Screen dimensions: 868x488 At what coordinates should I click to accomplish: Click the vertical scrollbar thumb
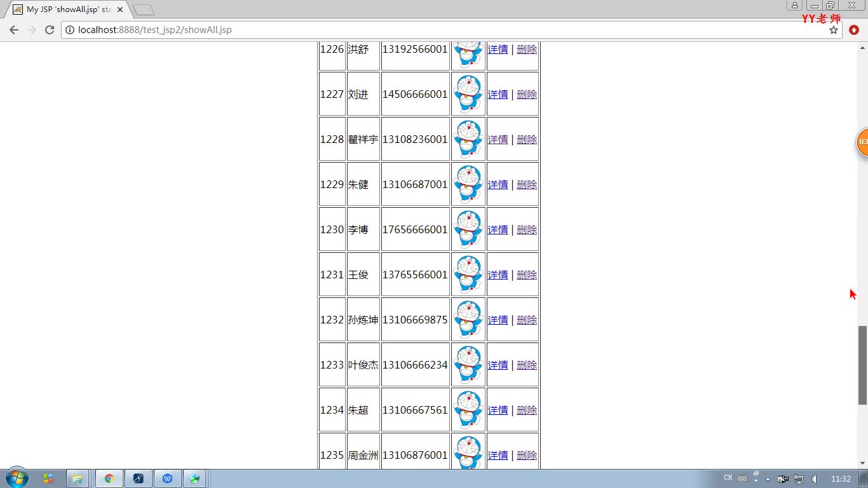[x=862, y=365]
